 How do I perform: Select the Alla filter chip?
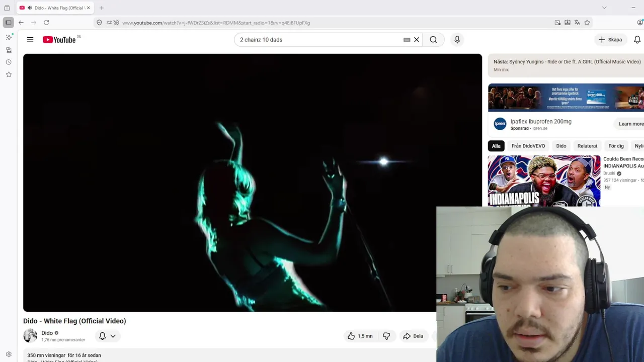tap(496, 146)
